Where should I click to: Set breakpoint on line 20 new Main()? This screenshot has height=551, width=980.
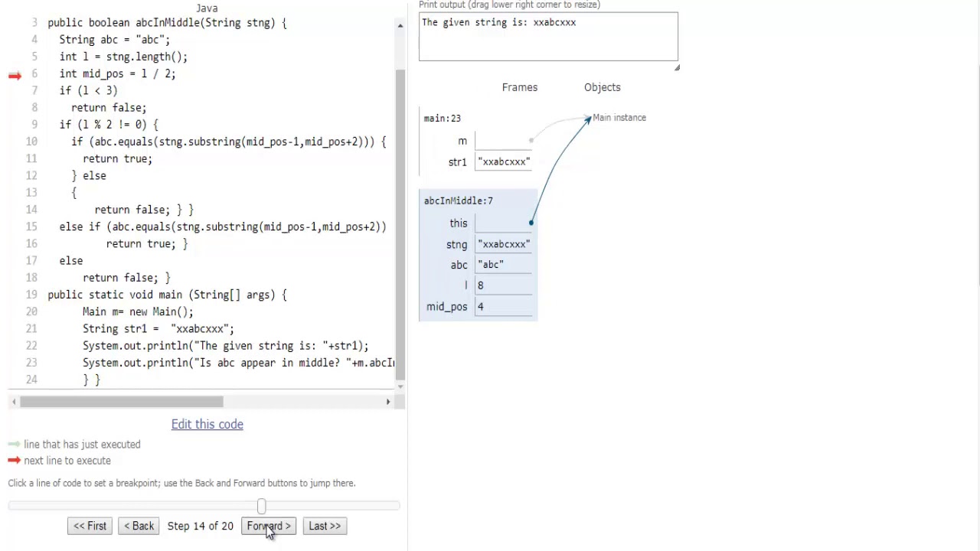[138, 311]
